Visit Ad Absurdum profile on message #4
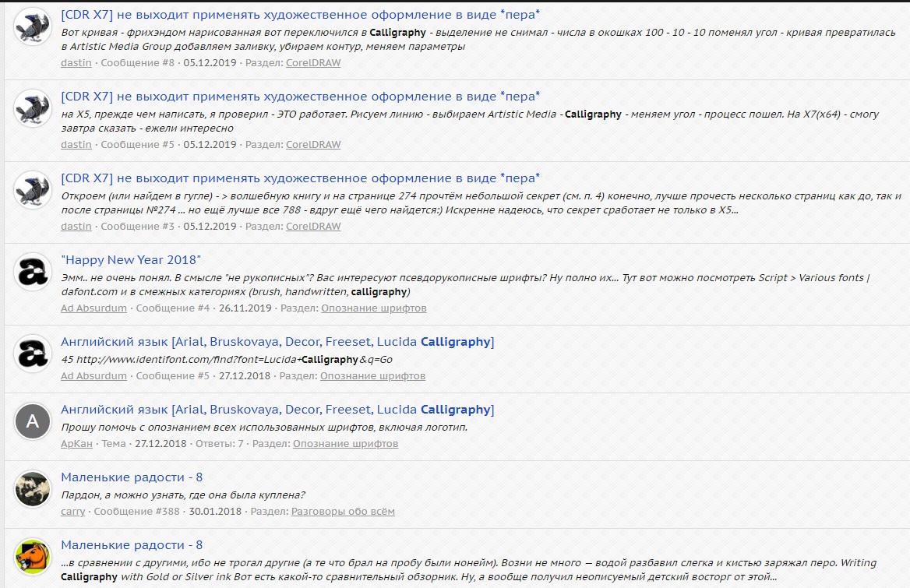This screenshot has width=910, height=588. tap(93, 308)
